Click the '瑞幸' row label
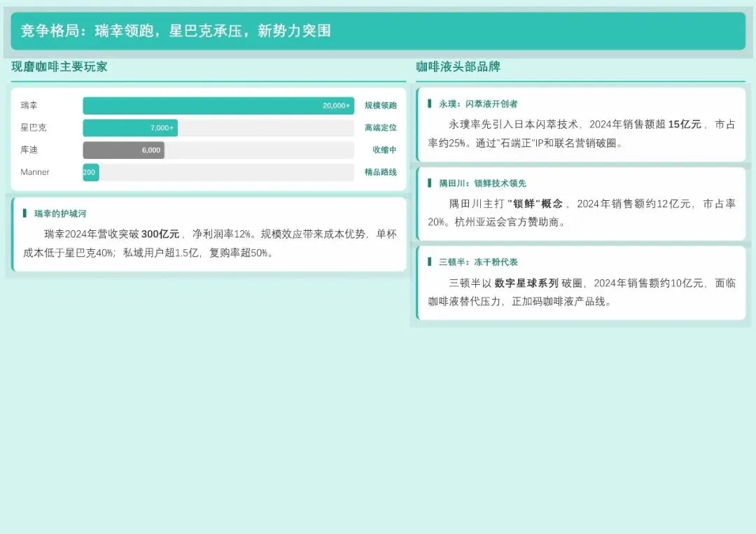The image size is (756, 534). point(29,105)
